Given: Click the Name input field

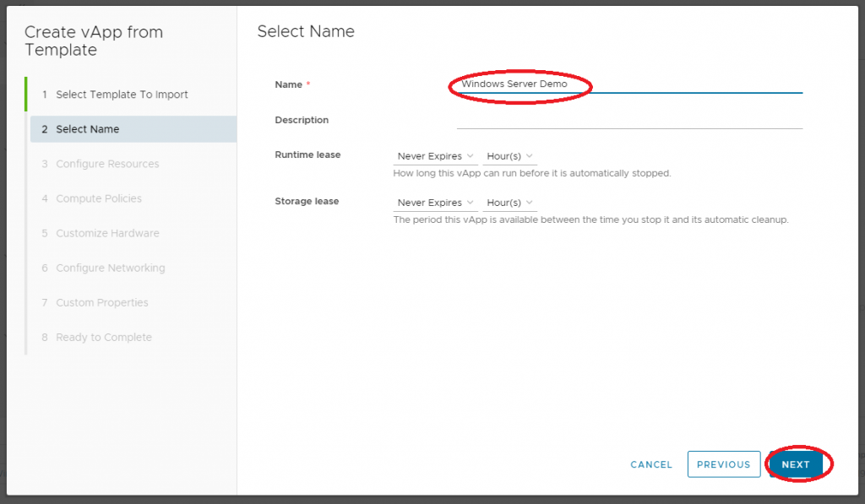Looking at the screenshot, I should [x=629, y=84].
